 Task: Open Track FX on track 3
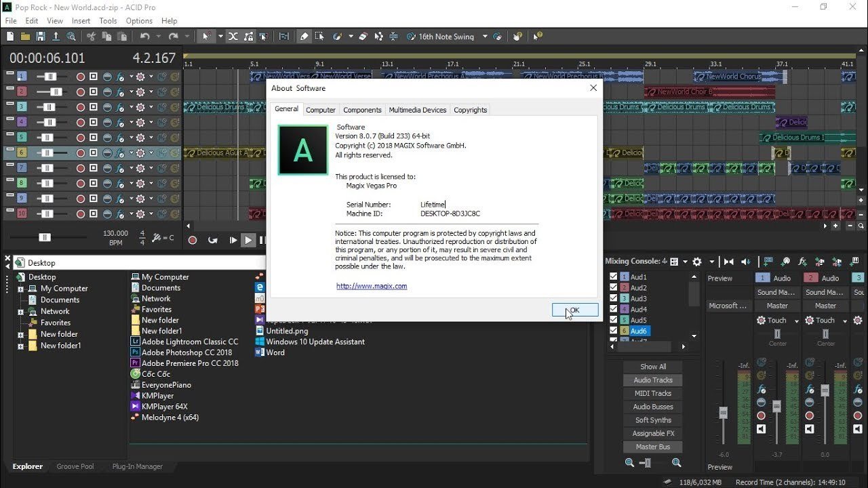[x=121, y=107]
